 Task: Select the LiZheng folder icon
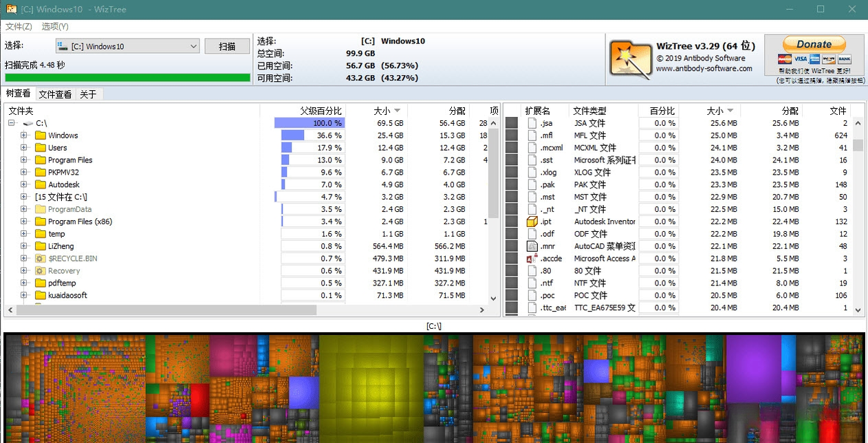tap(41, 246)
